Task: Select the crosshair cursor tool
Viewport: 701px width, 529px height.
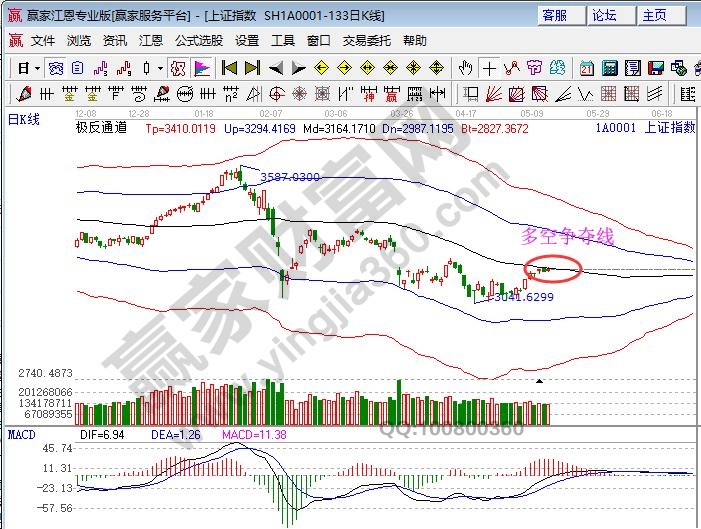Action: pos(489,68)
